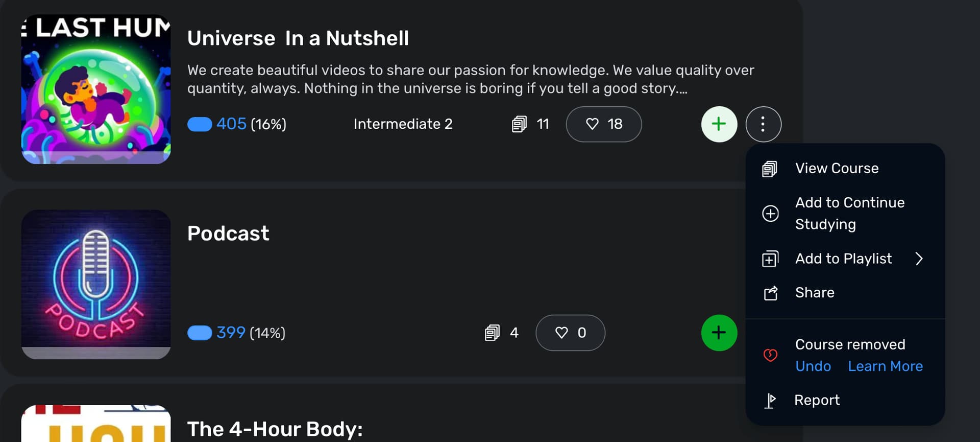The width and height of the screenshot is (980, 442).
Task: Open the Learn More link
Action: click(886, 366)
